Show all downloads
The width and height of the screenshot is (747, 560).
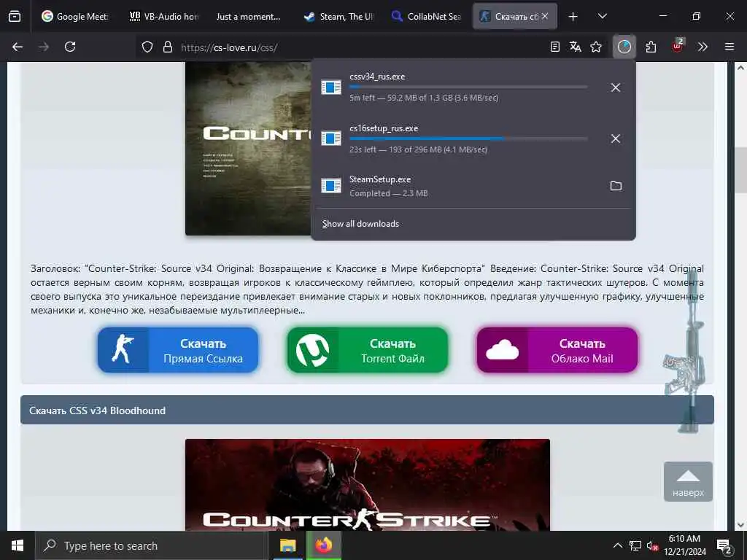pyautogui.click(x=360, y=224)
